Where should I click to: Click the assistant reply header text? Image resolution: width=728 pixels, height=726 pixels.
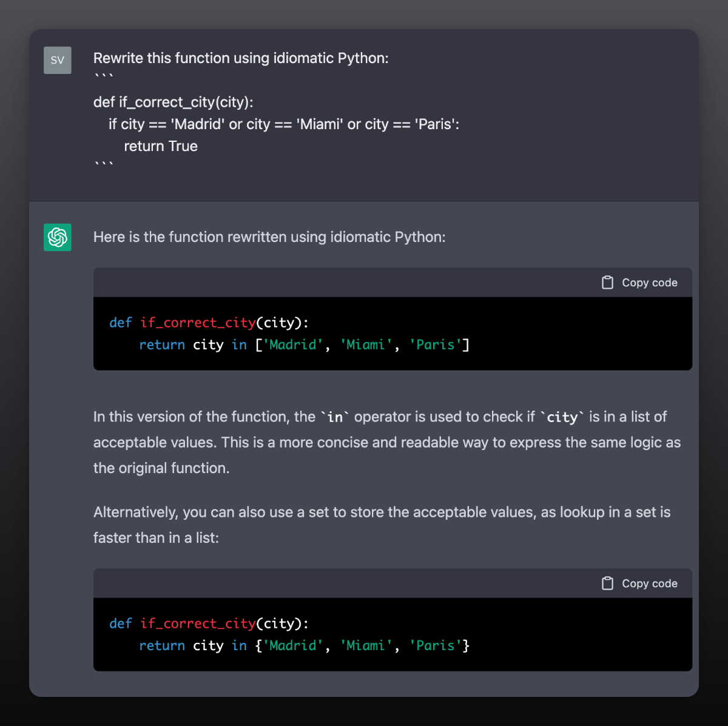[269, 237]
